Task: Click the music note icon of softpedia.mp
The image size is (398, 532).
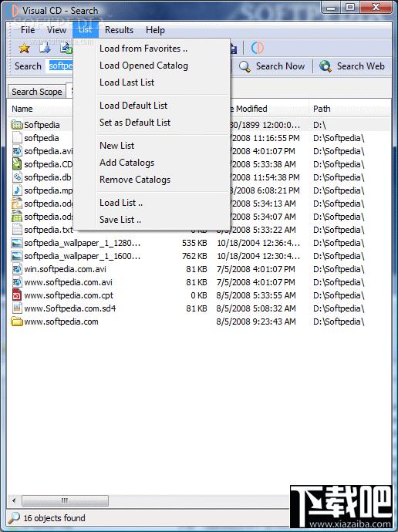Action: 17,190
